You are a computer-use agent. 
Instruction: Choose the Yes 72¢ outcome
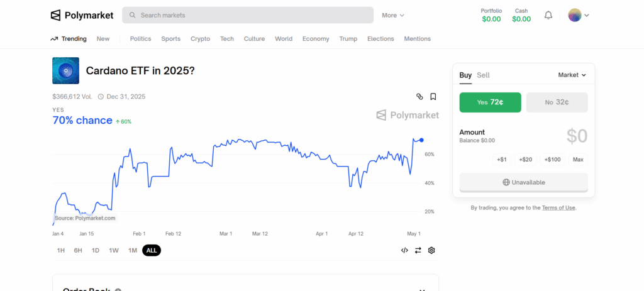490,102
